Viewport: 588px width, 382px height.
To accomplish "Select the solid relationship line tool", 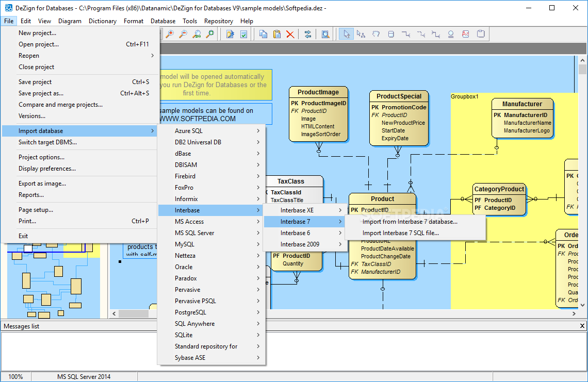I will click(406, 34).
